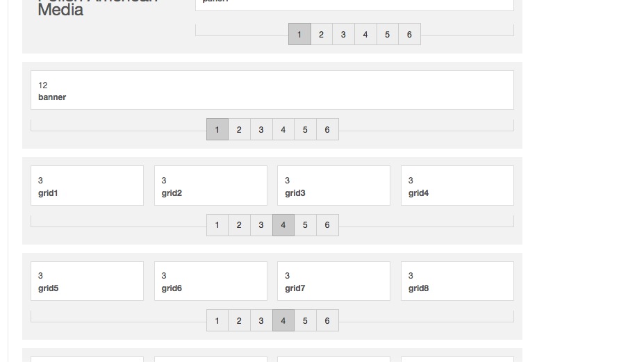Select page 2 in banner row pagination

[239, 129]
